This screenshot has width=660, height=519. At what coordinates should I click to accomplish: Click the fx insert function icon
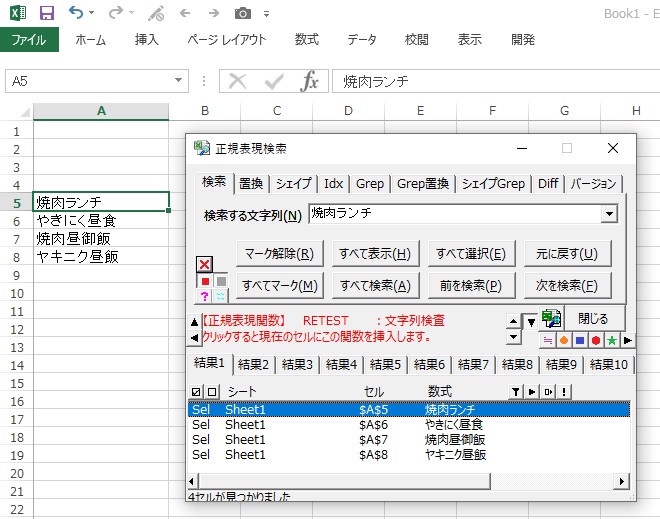pos(310,81)
